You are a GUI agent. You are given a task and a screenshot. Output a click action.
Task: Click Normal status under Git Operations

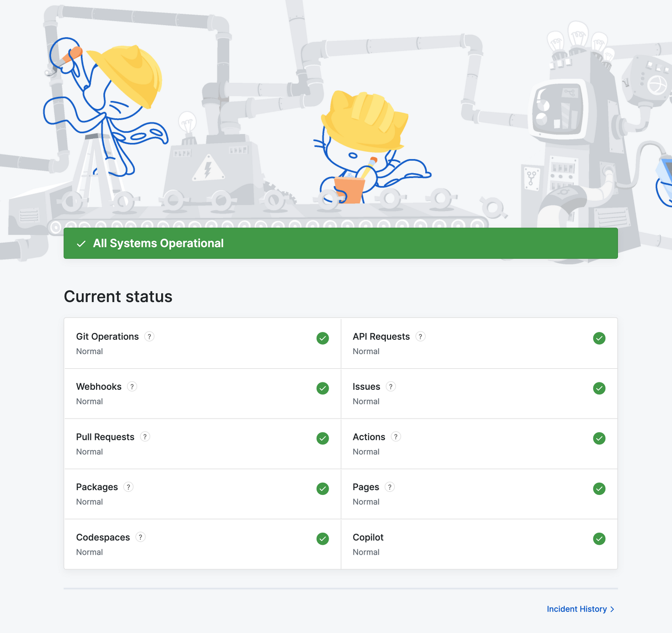(x=89, y=351)
